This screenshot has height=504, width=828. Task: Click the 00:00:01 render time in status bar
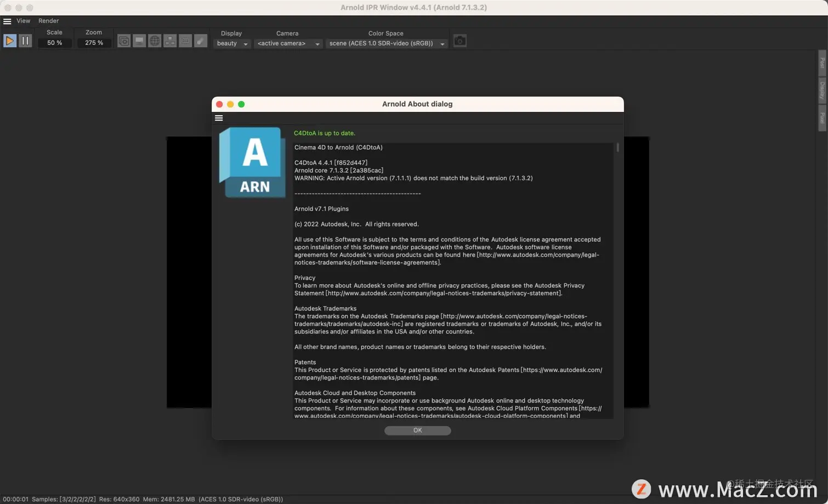pyautogui.click(x=15, y=499)
